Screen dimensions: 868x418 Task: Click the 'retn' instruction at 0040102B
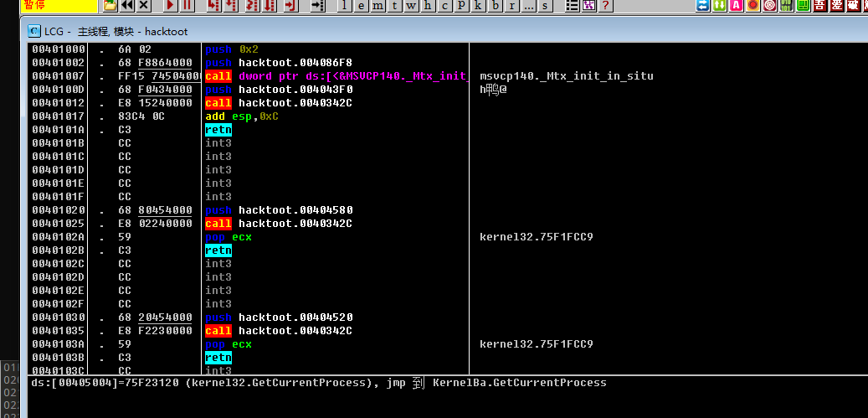coord(218,250)
